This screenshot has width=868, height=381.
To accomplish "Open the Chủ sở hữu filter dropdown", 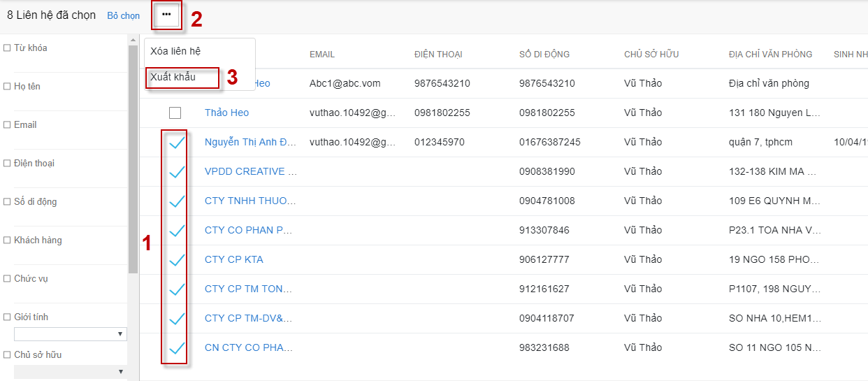I will coord(70,371).
